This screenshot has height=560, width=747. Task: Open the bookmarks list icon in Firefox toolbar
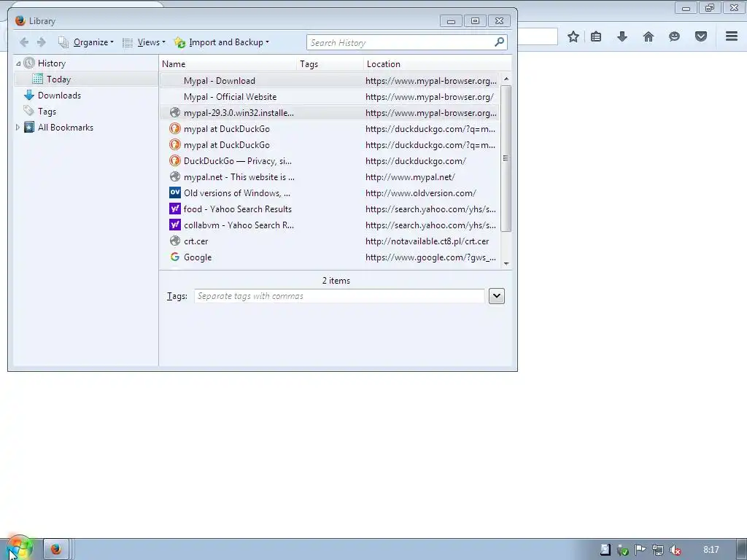click(x=596, y=36)
